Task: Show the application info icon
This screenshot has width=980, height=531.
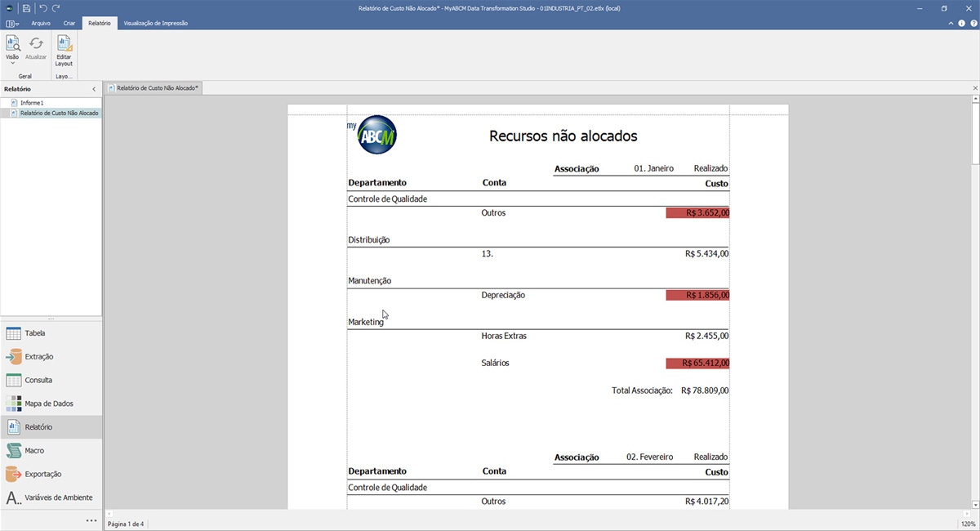Action: [961, 24]
